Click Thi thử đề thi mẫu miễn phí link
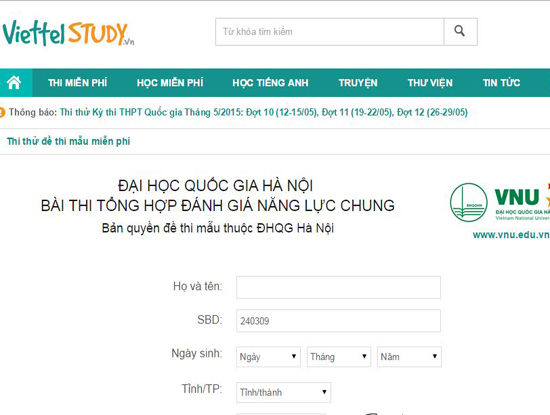Viewport: 550px width, 415px height. coord(68,141)
